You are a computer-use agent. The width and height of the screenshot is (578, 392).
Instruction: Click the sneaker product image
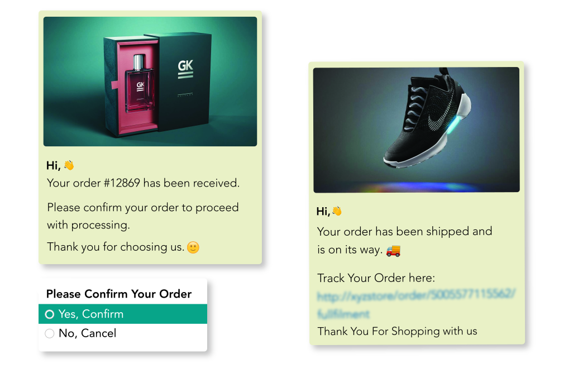pos(417,130)
